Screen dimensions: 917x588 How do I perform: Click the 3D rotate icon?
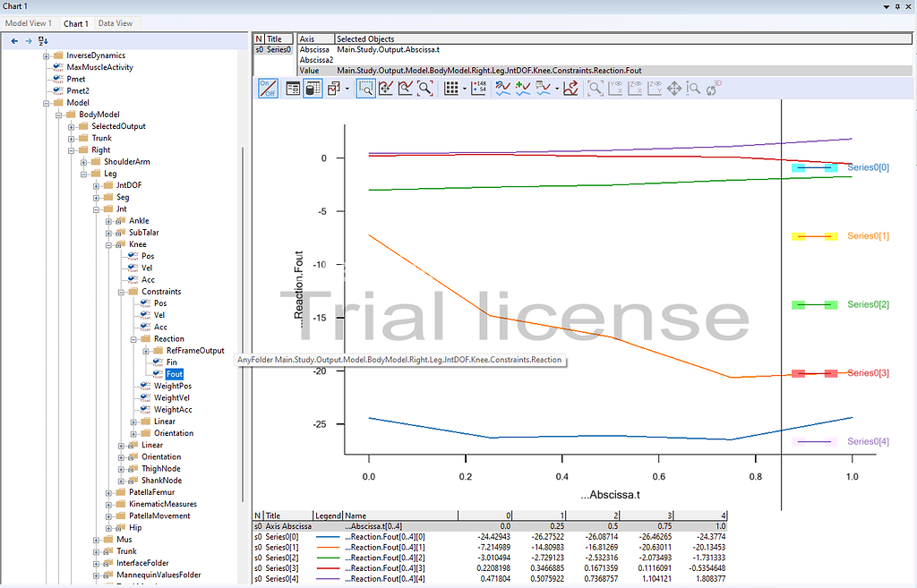(714, 88)
